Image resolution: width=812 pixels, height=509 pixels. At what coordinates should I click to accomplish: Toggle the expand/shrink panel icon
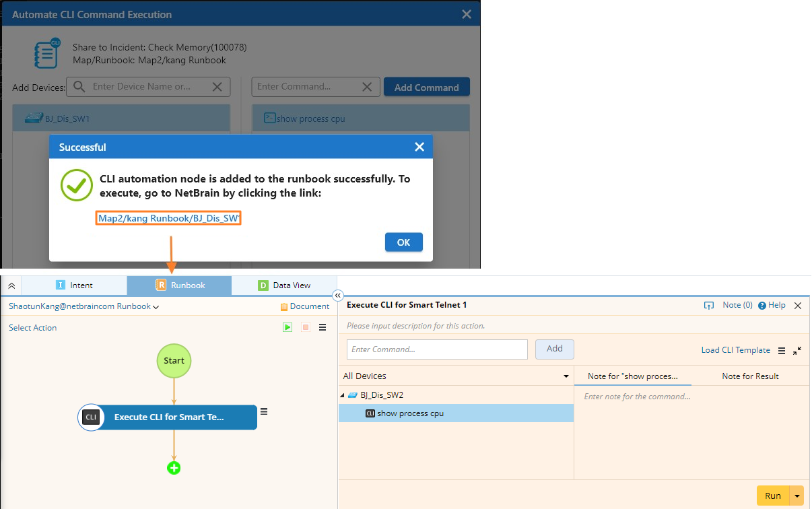[x=797, y=351]
